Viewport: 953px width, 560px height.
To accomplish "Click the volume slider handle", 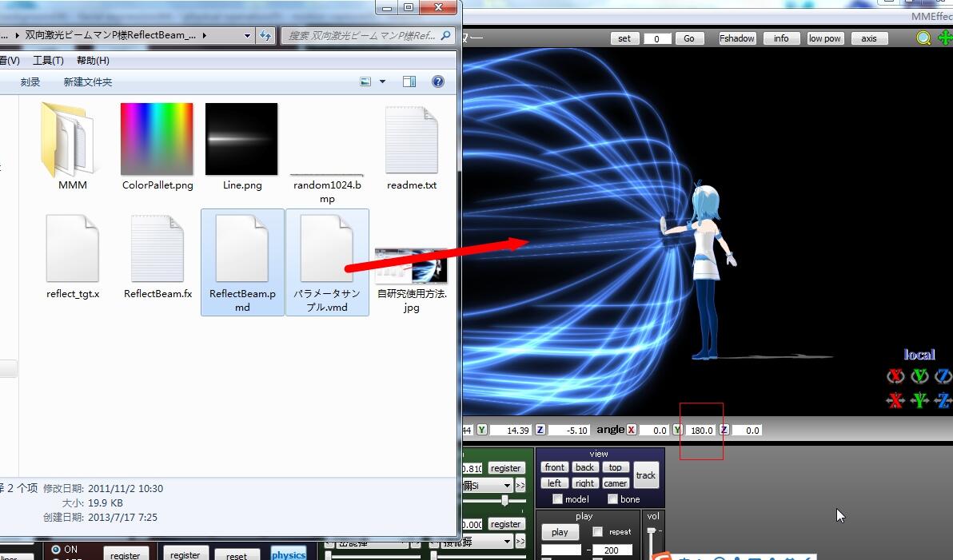I will pyautogui.click(x=652, y=531).
